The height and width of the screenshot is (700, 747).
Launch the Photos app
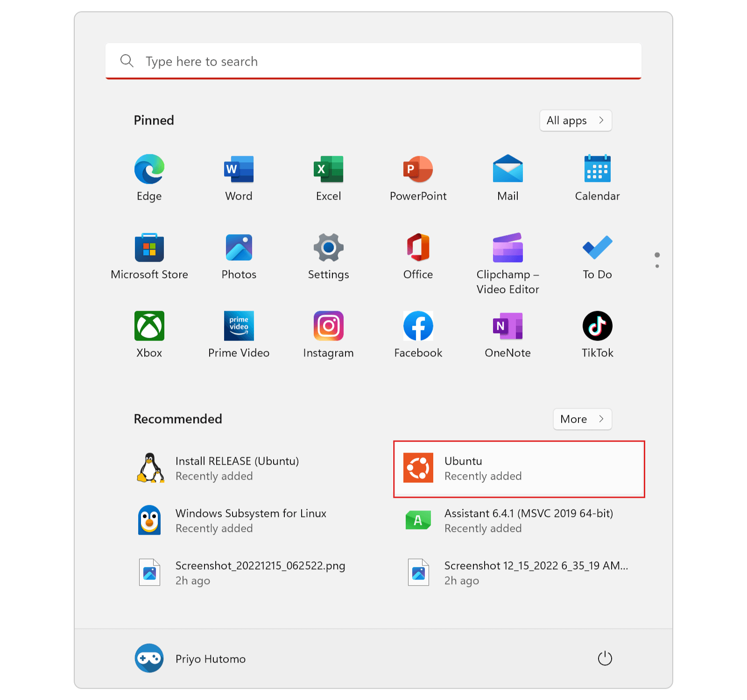[239, 256]
